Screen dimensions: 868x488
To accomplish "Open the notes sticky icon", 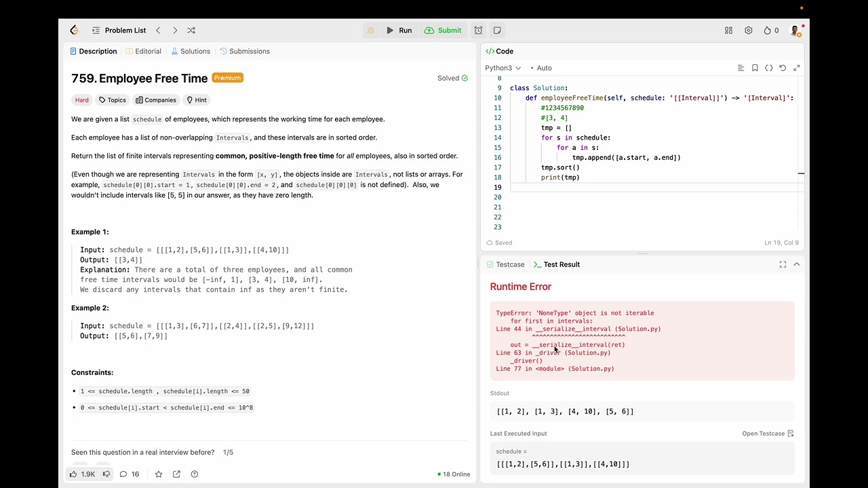I will point(497,30).
